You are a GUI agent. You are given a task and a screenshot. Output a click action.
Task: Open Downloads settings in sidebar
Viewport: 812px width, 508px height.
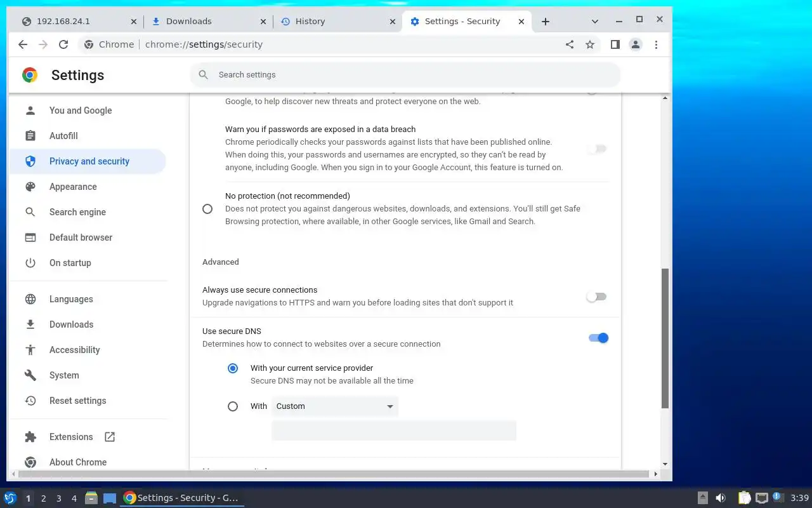click(88, 324)
